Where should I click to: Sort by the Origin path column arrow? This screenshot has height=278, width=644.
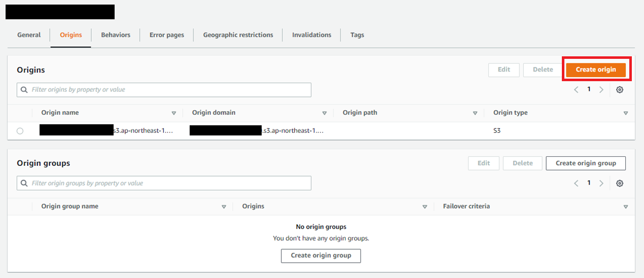click(x=475, y=113)
